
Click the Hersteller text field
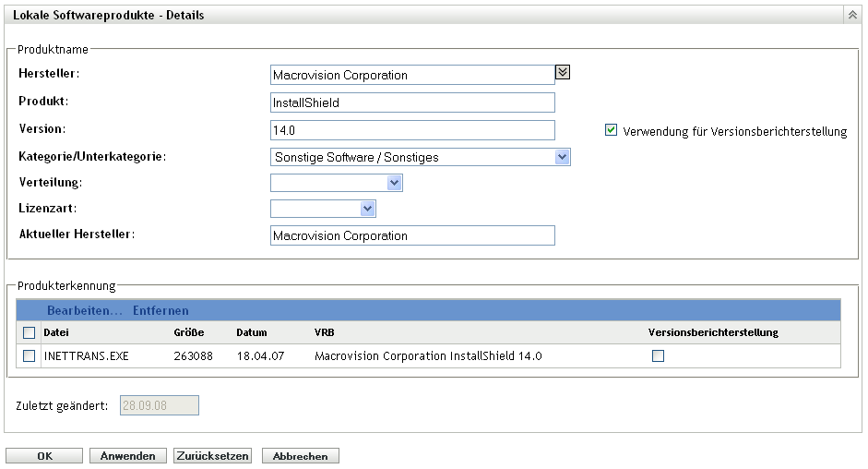tap(412, 75)
